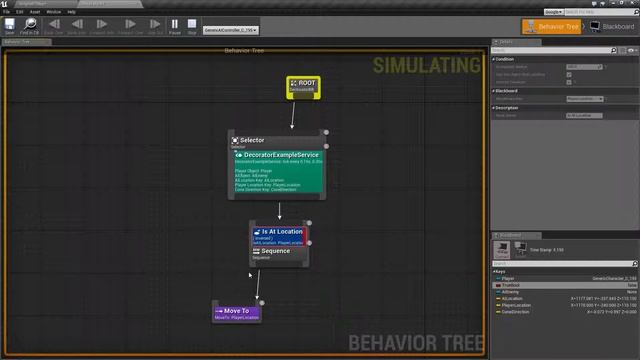Select the AILocation blackboard key
This screenshot has height=360, width=640.
pyautogui.click(x=565, y=299)
